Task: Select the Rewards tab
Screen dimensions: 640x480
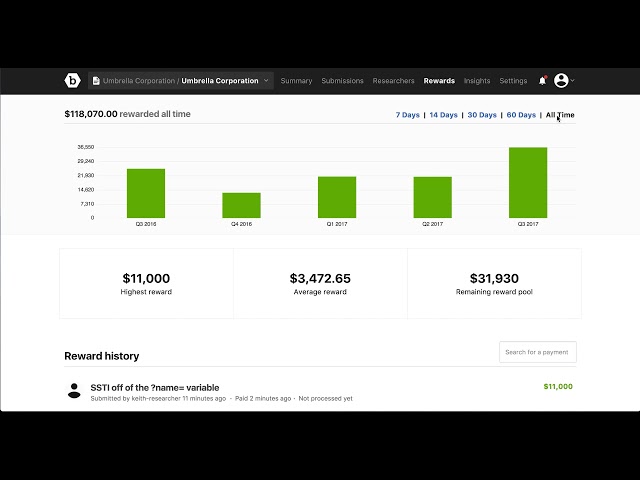Action: pos(439,81)
